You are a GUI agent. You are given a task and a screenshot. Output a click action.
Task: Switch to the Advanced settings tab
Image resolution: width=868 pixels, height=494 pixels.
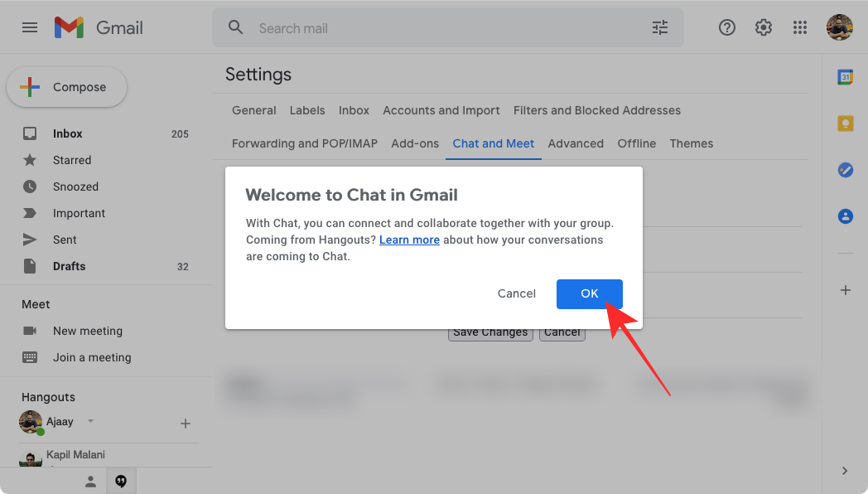point(576,143)
